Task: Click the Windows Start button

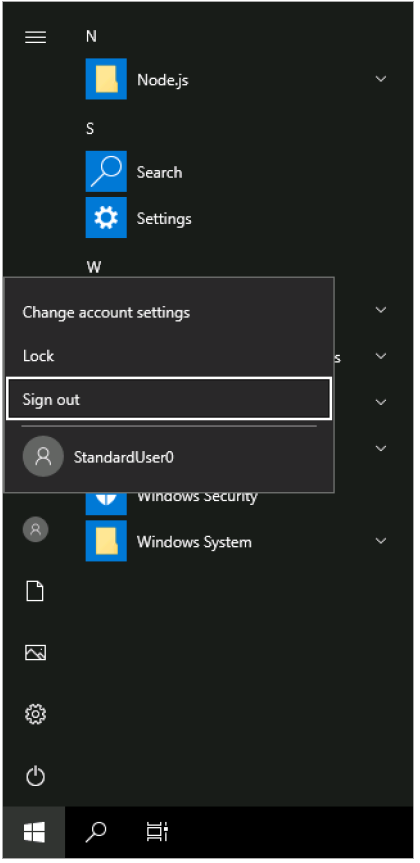Action: tap(34, 832)
